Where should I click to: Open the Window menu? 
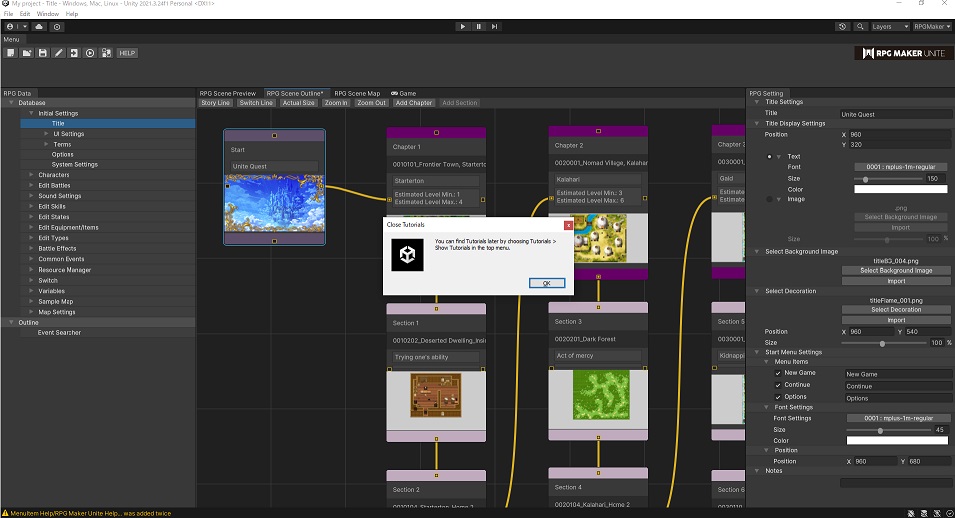[48, 14]
